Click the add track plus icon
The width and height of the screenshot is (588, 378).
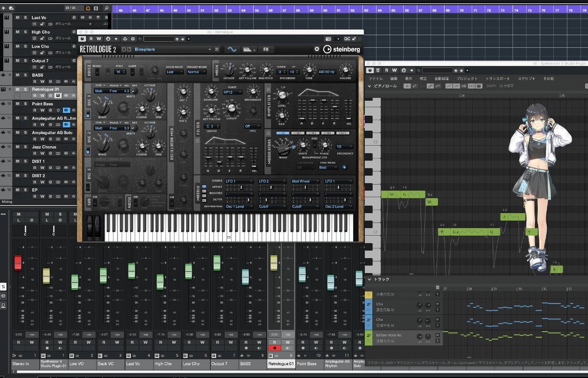point(4,8)
